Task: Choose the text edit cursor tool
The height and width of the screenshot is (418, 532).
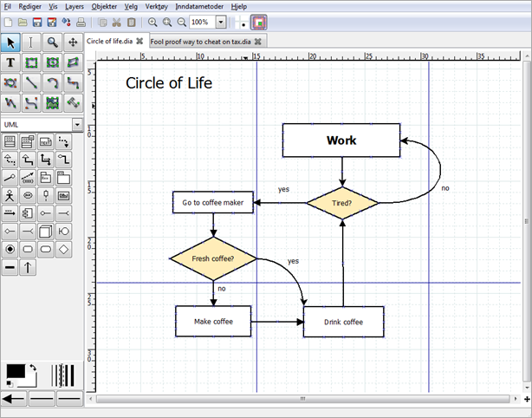Action: [32, 42]
